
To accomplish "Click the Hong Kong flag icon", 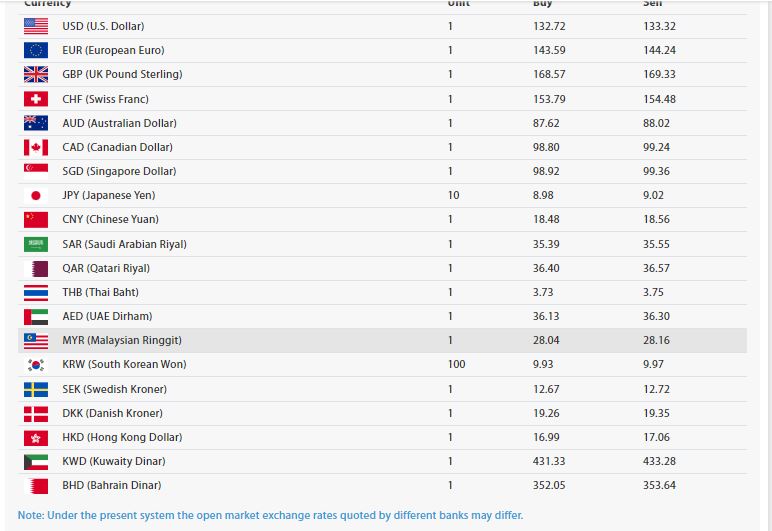I will point(36,438).
